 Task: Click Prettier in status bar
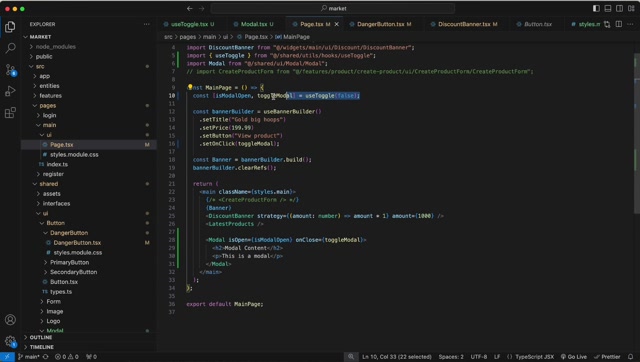607,357
